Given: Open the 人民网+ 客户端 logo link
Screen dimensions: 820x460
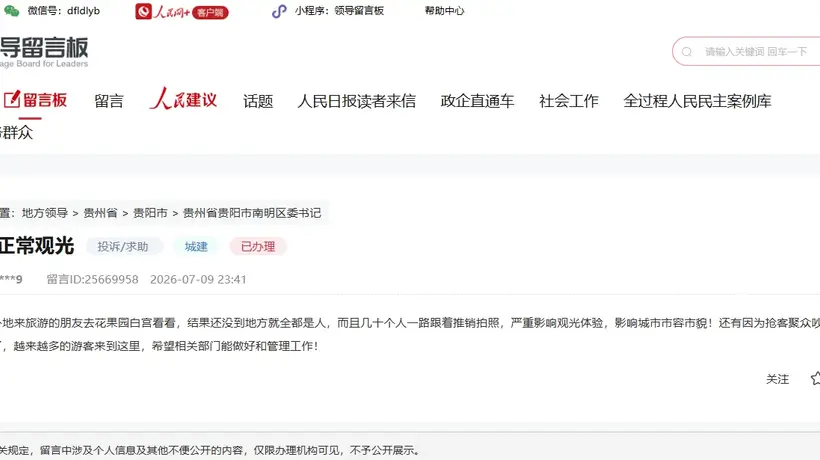Looking at the screenshot, I should click(181, 12).
